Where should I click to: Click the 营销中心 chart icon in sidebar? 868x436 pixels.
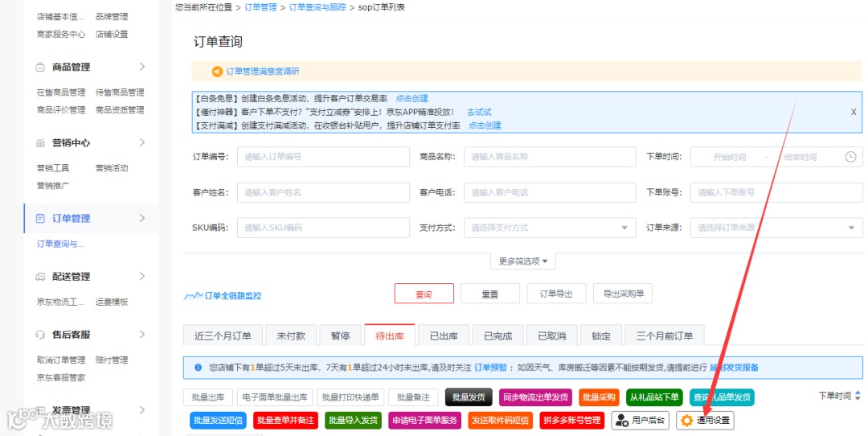[x=40, y=143]
